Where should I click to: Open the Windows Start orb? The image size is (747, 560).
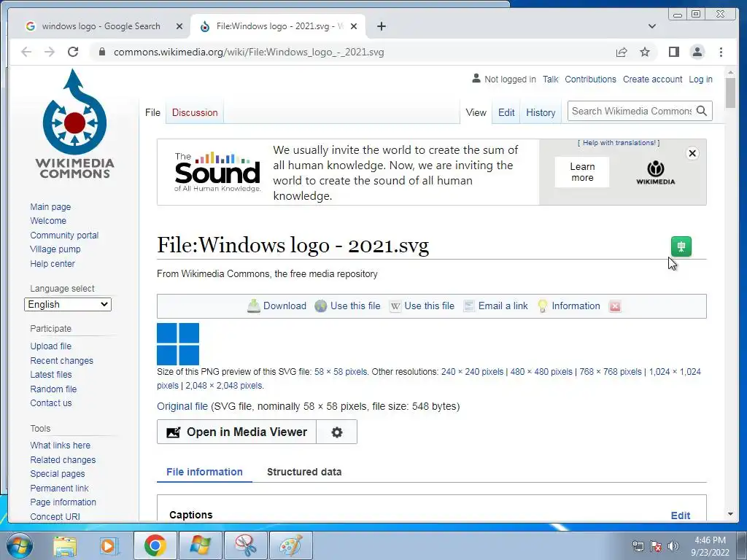pos(19,545)
